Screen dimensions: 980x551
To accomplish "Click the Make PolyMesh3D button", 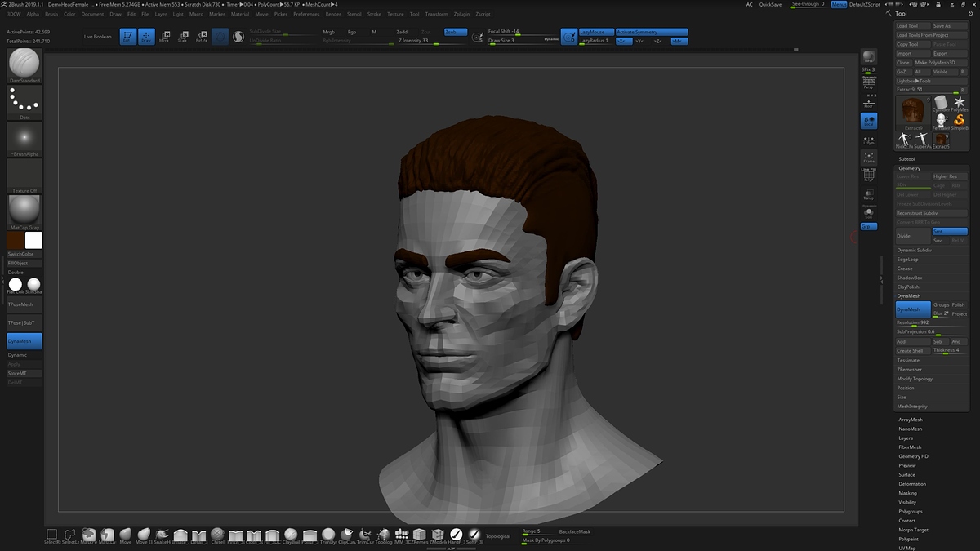I will point(935,63).
